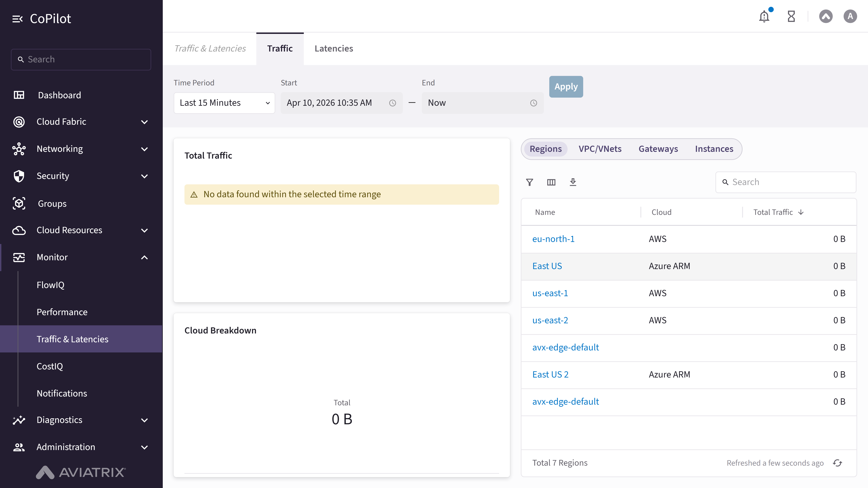
Task: Select the Gateways view tab
Action: pos(658,149)
